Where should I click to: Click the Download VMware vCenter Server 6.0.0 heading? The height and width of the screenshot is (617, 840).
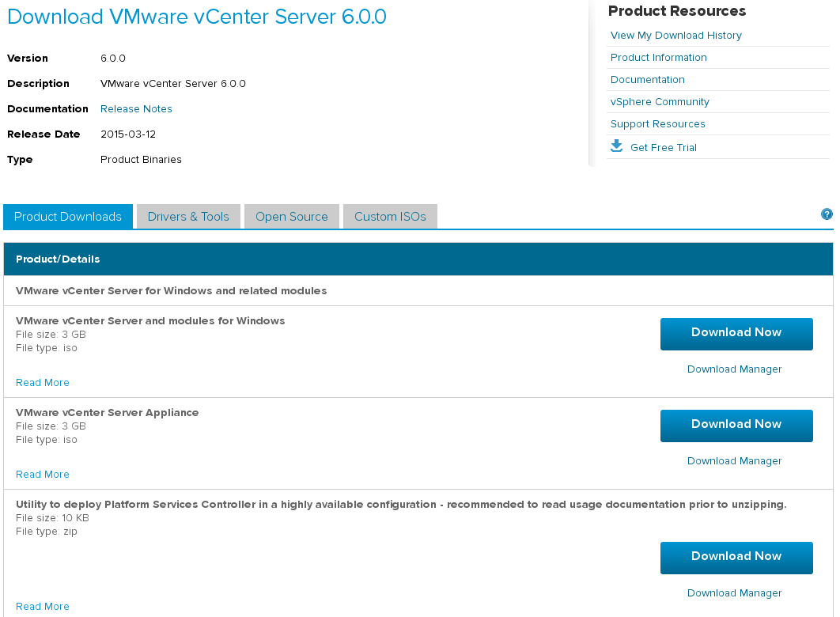[197, 17]
